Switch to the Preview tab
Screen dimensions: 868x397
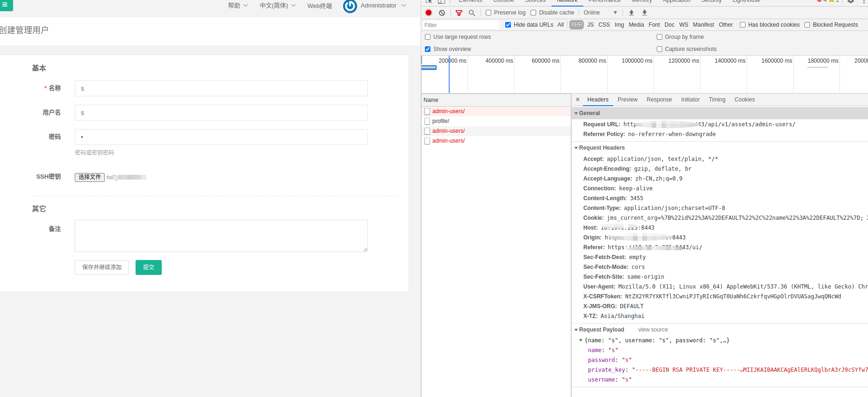627,100
